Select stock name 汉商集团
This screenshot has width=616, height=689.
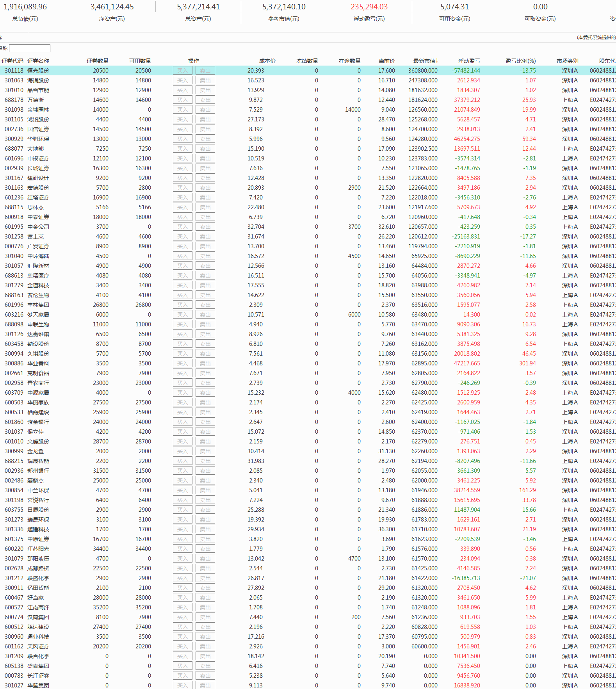tap(38, 617)
